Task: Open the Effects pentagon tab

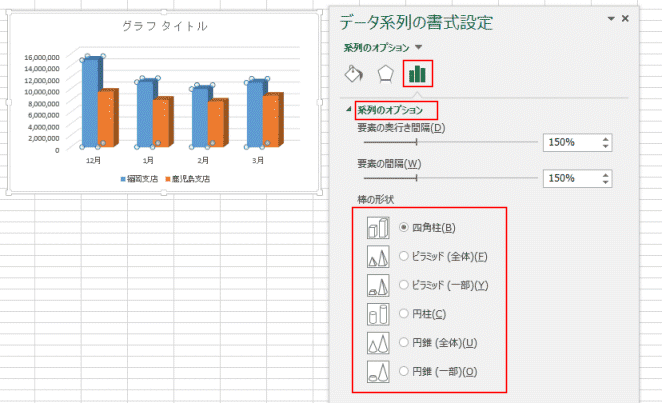Action: pyautogui.click(x=385, y=74)
